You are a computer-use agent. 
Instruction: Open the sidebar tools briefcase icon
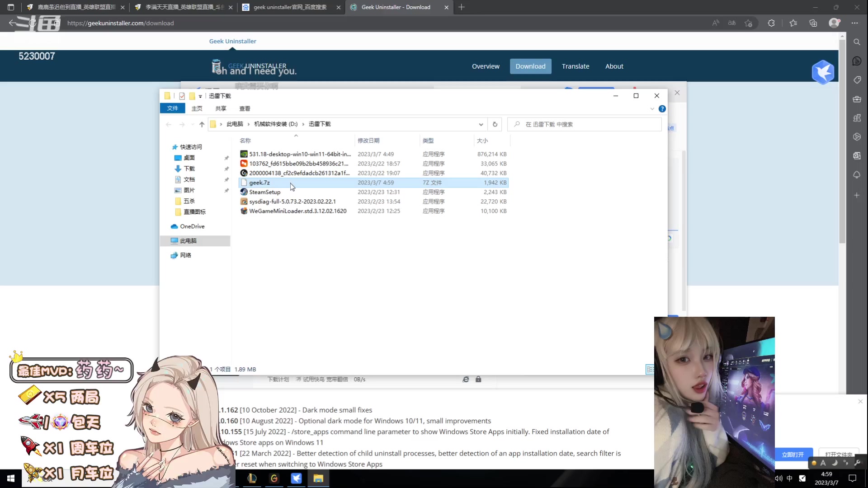click(857, 99)
